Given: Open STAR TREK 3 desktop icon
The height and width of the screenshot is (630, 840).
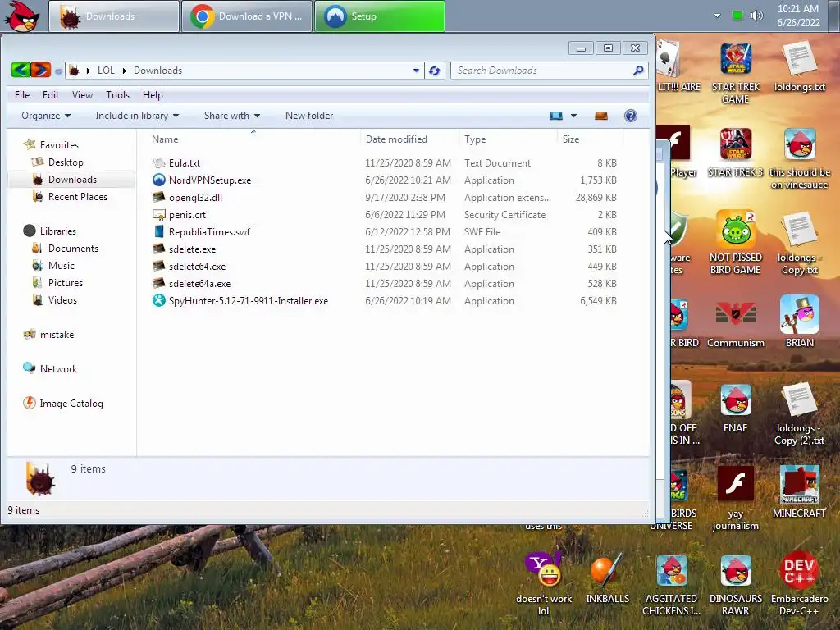Looking at the screenshot, I should point(736,144).
